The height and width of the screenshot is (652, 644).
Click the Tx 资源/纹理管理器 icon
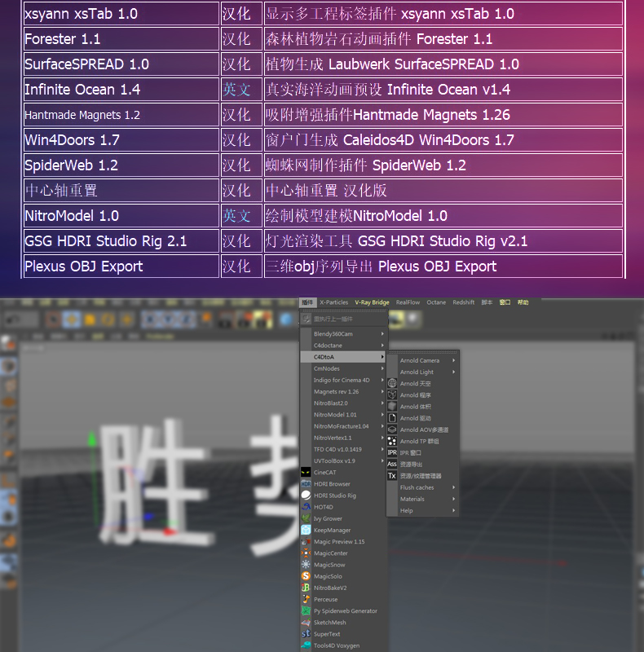click(x=392, y=476)
